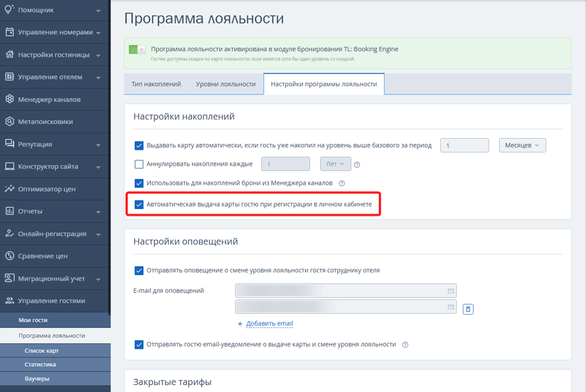Open Менеджер каналов menu label
586x392 pixels.
[50, 100]
